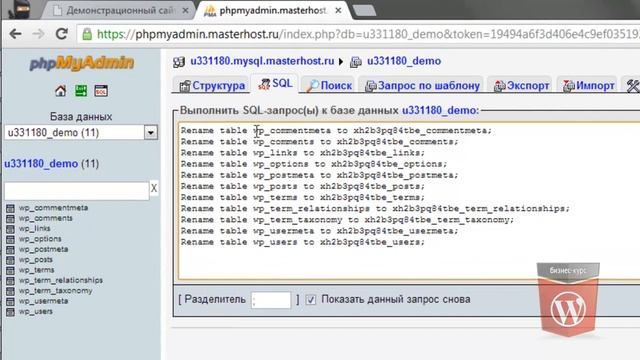Open the wp_users table

[36, 311]
